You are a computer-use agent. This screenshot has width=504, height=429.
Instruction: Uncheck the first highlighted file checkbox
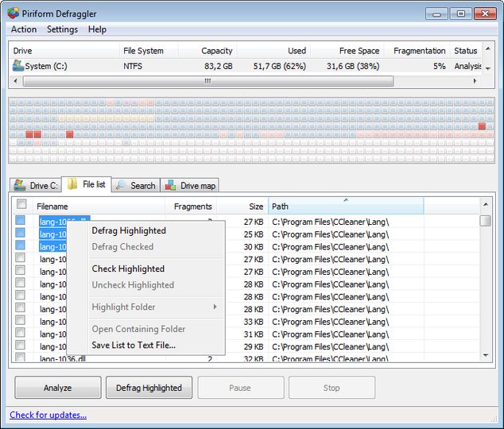click(x=21, y=221)
